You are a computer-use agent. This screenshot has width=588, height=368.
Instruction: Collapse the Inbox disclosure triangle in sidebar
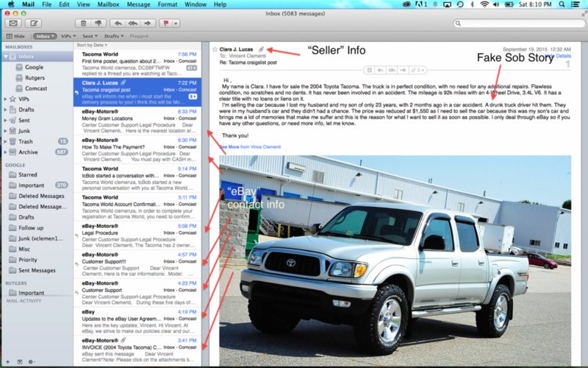pyautogui.click(x=6, y=57)
